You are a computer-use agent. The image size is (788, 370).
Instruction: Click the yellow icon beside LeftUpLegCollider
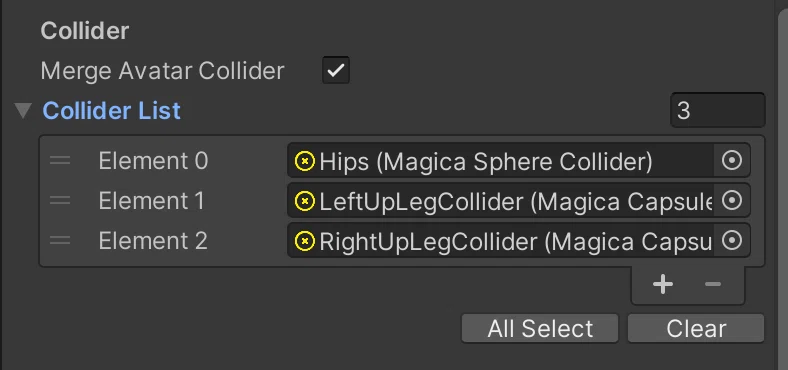coord(305,202)
